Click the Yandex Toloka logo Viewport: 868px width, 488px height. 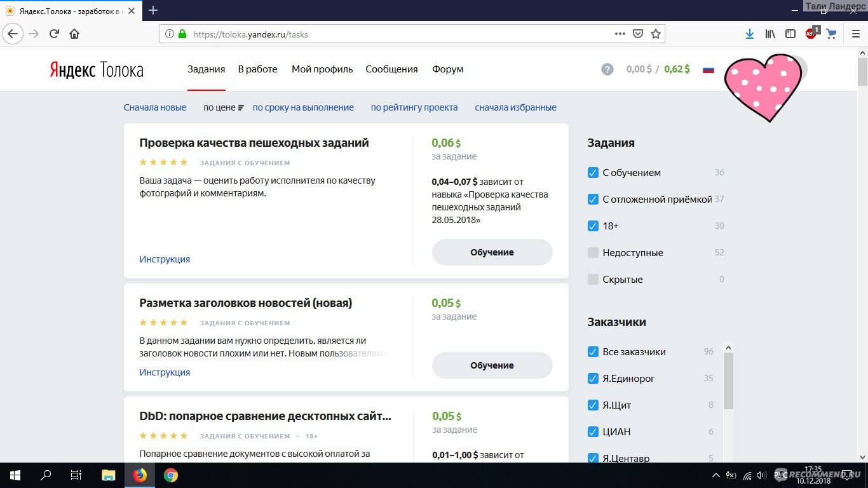coord(97,70)
